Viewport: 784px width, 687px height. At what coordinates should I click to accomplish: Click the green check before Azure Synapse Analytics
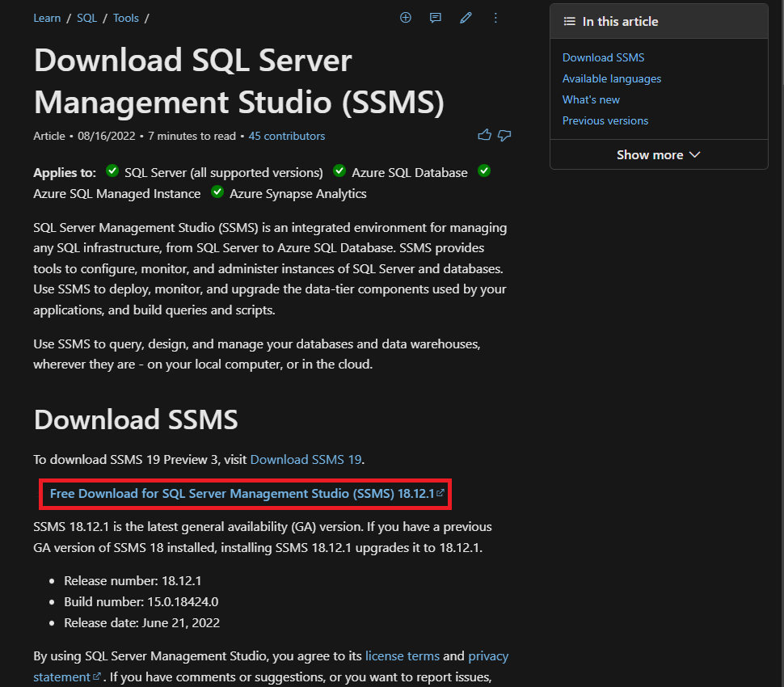coord(217,192)
